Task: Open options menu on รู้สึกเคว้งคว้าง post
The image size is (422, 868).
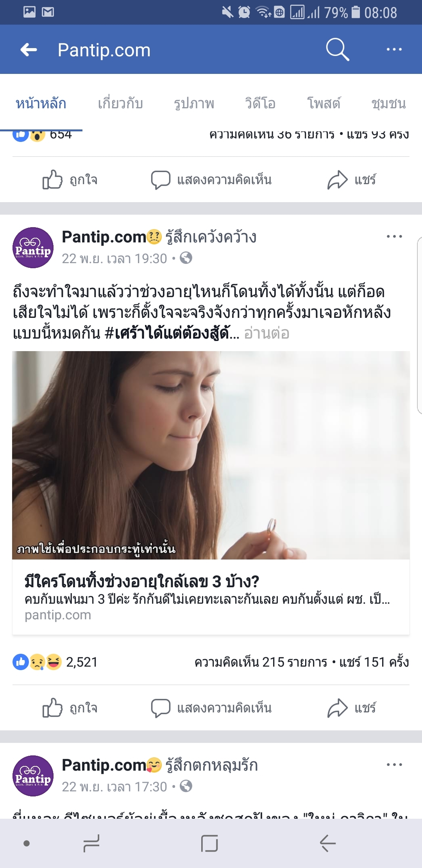Action: coord(394,237)
